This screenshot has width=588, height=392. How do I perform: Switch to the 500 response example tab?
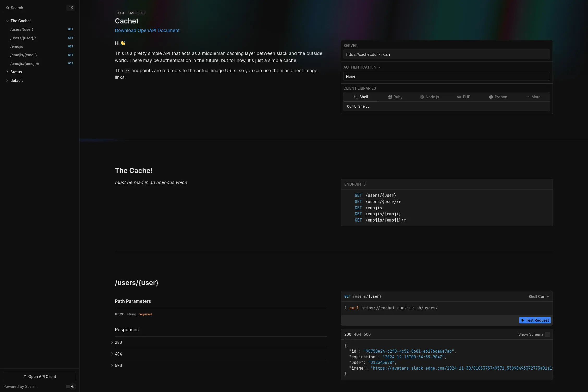coord(367,334)
